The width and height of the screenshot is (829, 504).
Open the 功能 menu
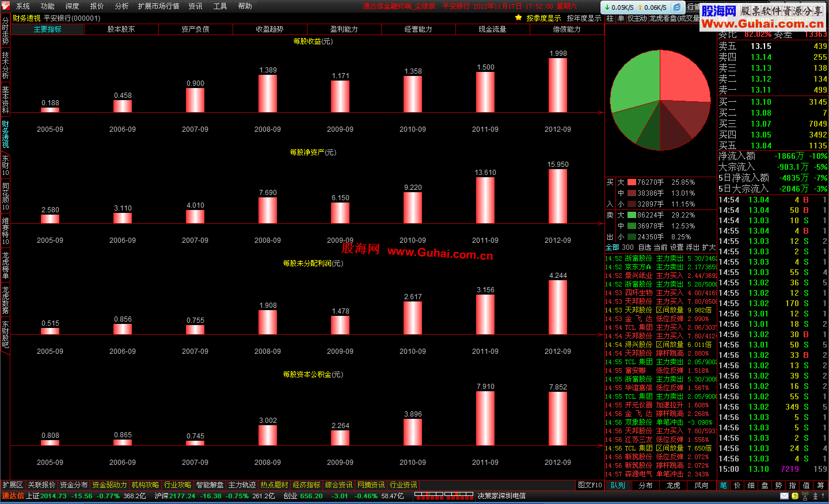tap(48, 6)
